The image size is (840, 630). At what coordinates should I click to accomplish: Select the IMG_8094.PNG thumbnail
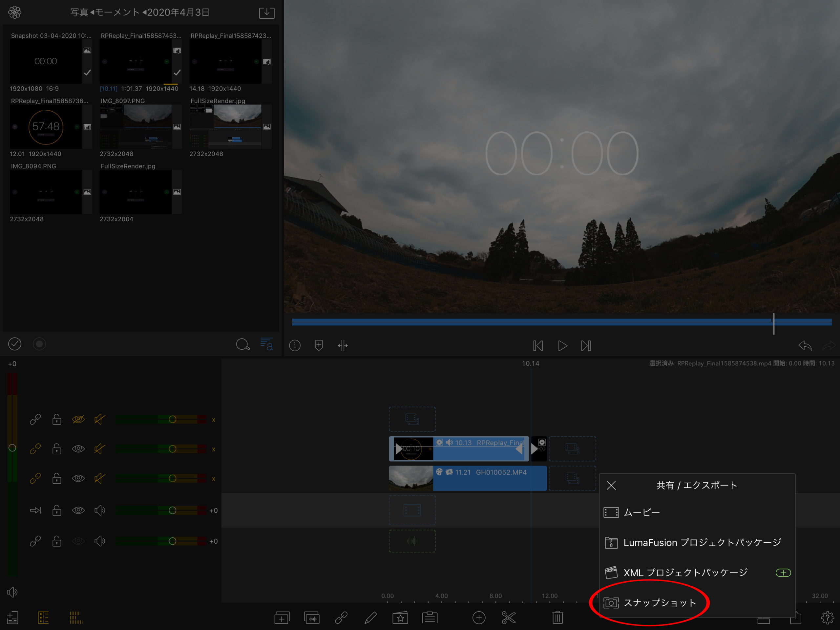(46, 192)
